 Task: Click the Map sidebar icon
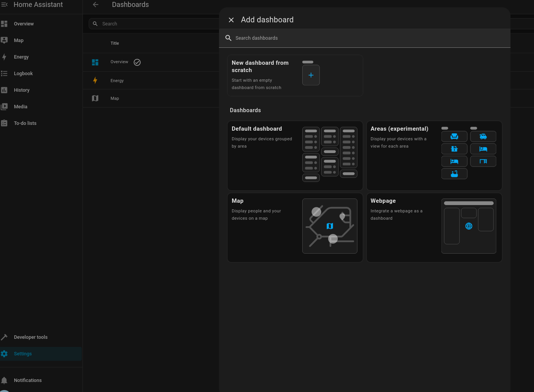click(4, 40)
